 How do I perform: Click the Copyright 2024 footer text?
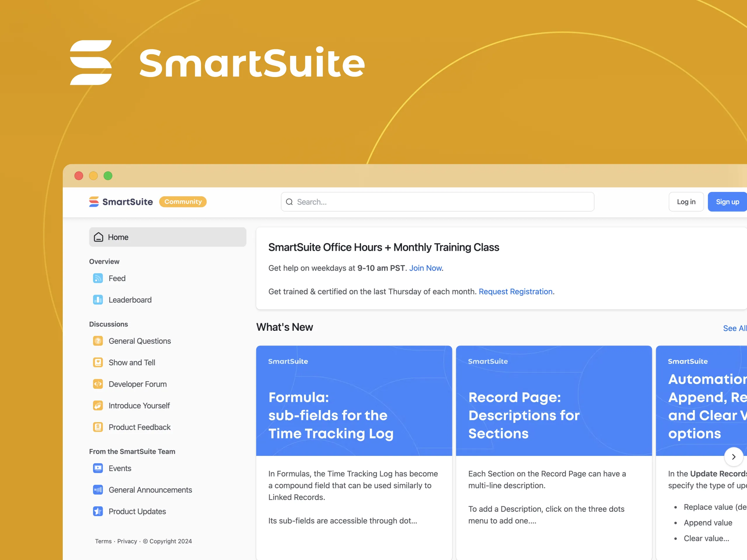click(167, 541)
